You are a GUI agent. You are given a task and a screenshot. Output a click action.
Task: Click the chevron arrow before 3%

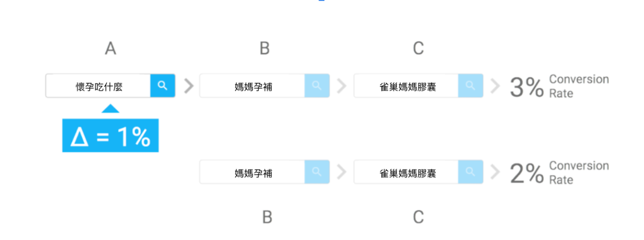495,86
